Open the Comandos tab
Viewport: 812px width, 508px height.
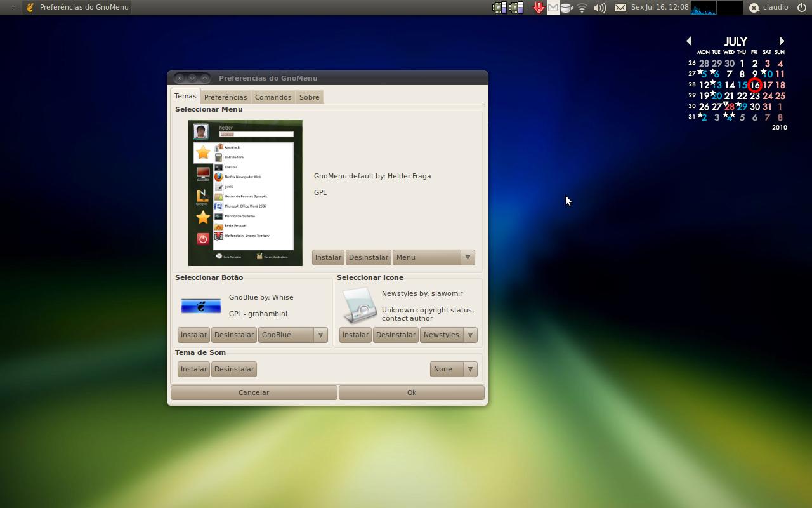pyautogui.click(x=273, y=97)
